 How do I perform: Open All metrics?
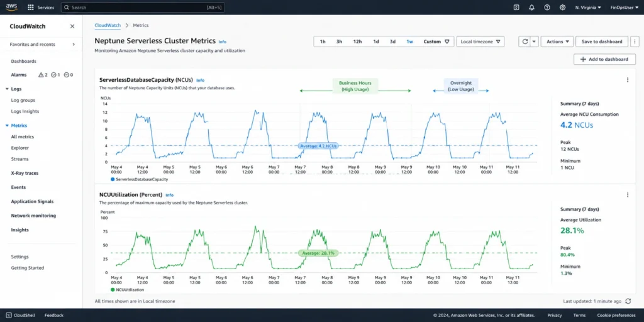(x=23, y=136)
